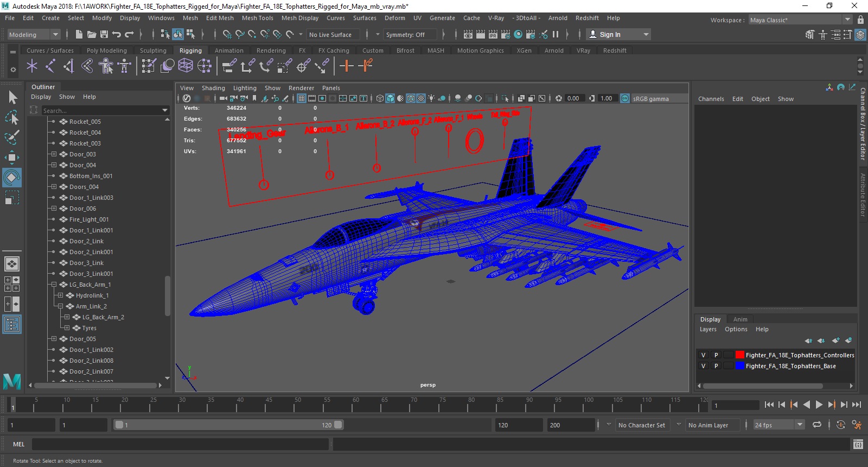The image size is (868, 467).
Task: Click the No Live Surface field
Action: tap(334, 34)
